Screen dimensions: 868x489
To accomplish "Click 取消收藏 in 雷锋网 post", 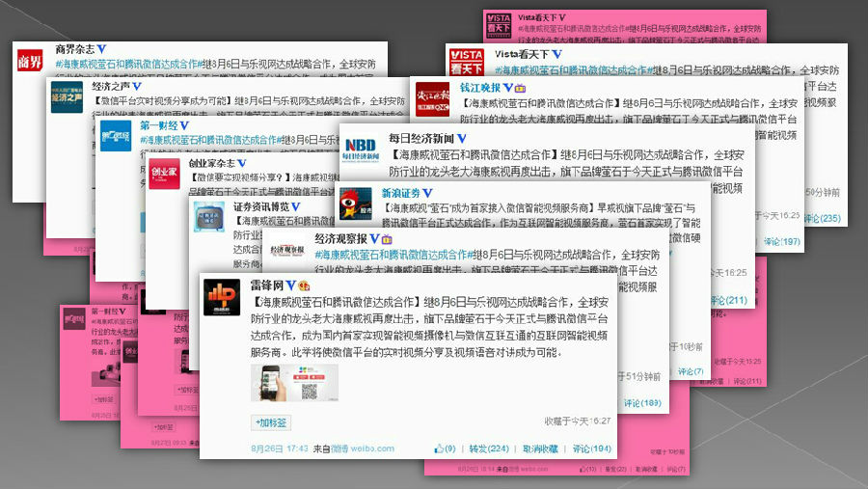I will [540, 448].
